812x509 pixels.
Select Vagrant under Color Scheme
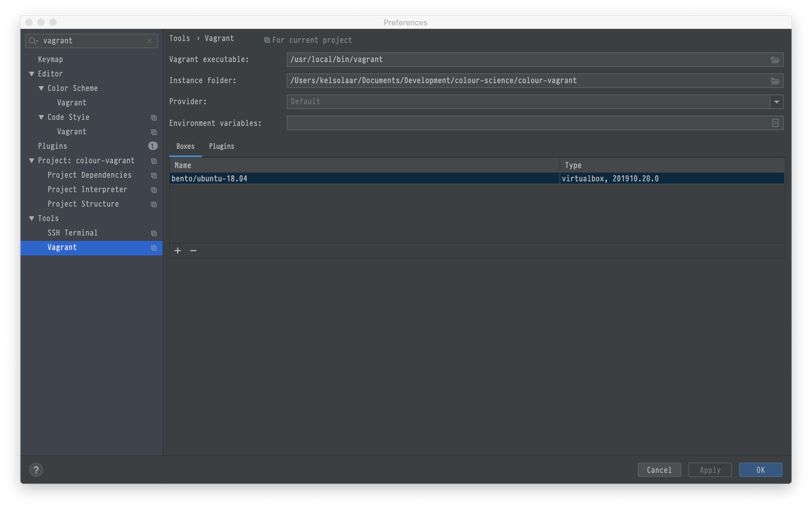(72, 103)
